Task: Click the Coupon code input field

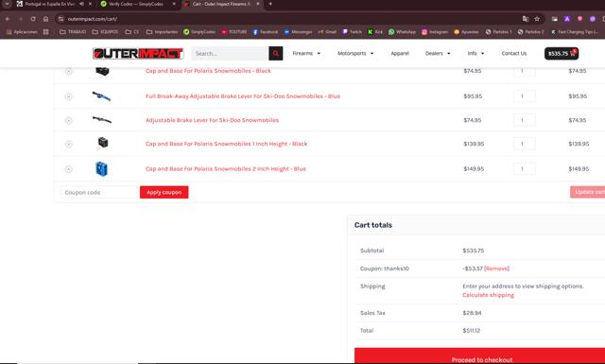Action: pyautogui.click(x=98, y=192)
